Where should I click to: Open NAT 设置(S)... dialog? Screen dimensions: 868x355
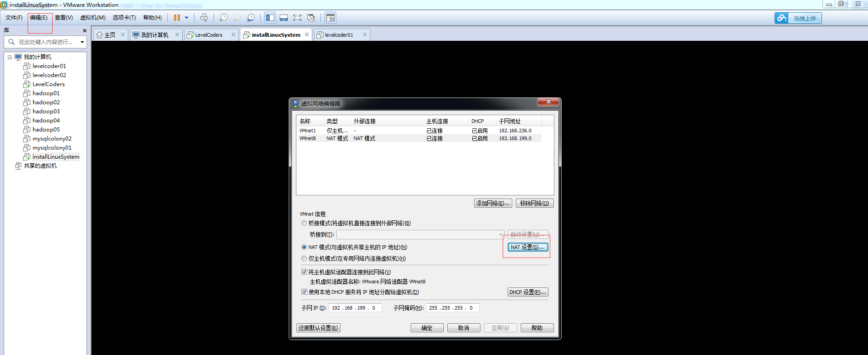point(528,247)
